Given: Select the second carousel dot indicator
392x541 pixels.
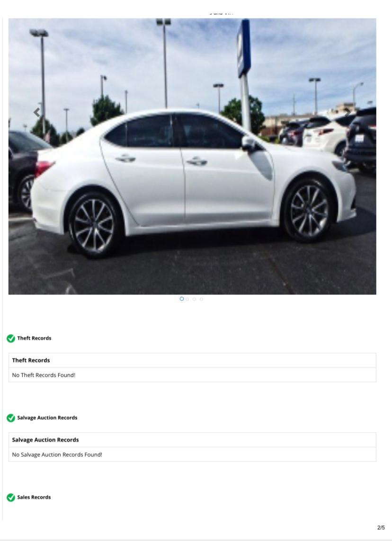Looking at the screenshot, I should 187,299.
